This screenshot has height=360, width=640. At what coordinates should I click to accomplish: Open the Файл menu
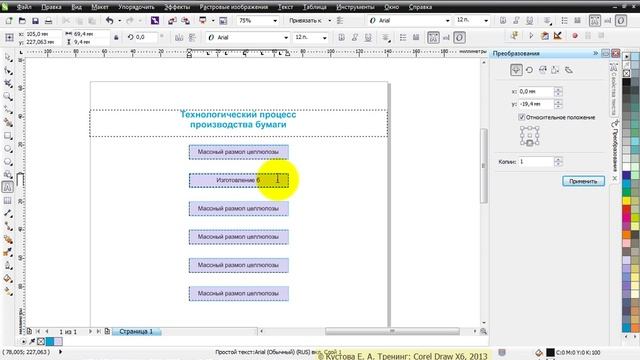[x=24, y=7]
